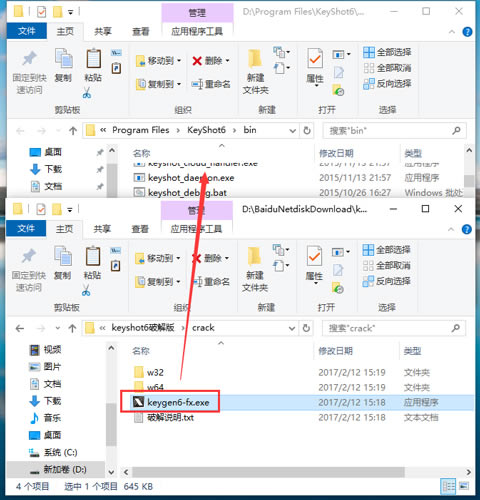The height and width of the screenshot is (500, 480).
Task: Click Rename (重命名) in the crack window
Action: (x=212, y=282)
